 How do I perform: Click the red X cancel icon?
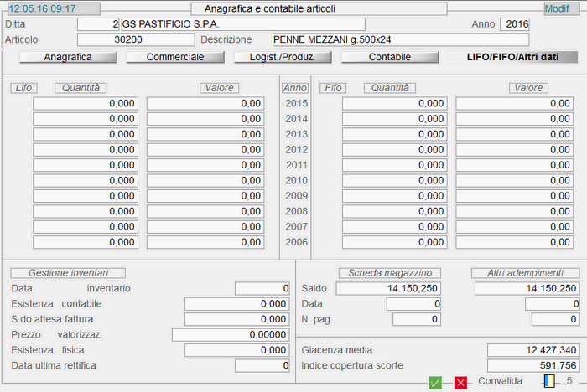[x=460, y=382]
